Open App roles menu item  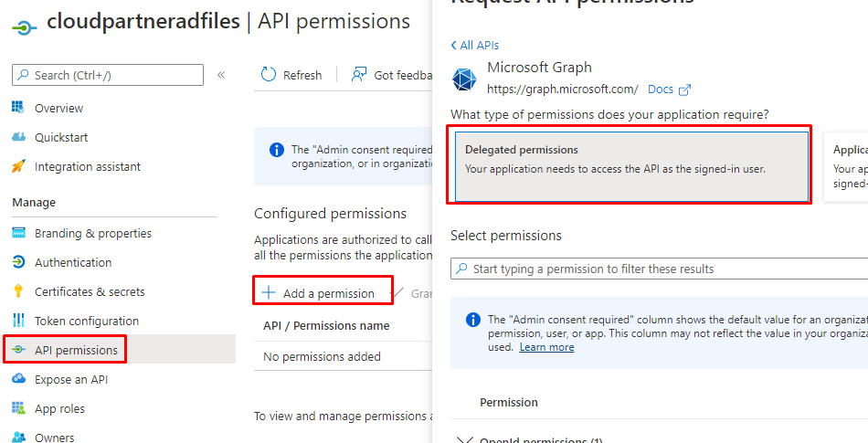pyautogui.click(x=59, y=408)
